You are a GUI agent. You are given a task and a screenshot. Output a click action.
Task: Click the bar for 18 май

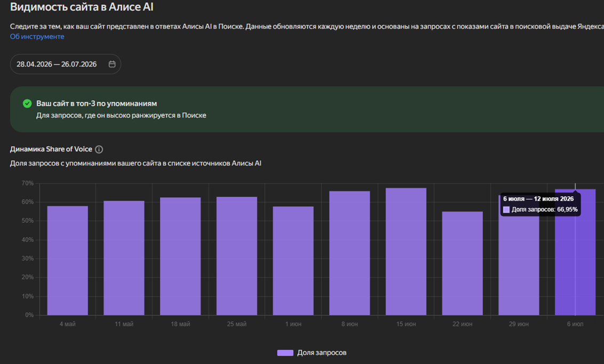tap(180, 256)
